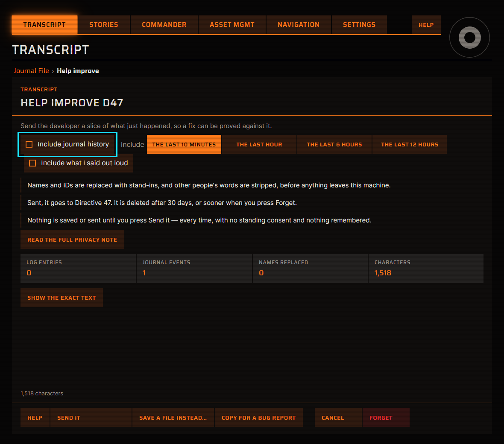Click the Names Replaced count tile
The width and height of the screenshot is (504, 444).
point(310,268)
